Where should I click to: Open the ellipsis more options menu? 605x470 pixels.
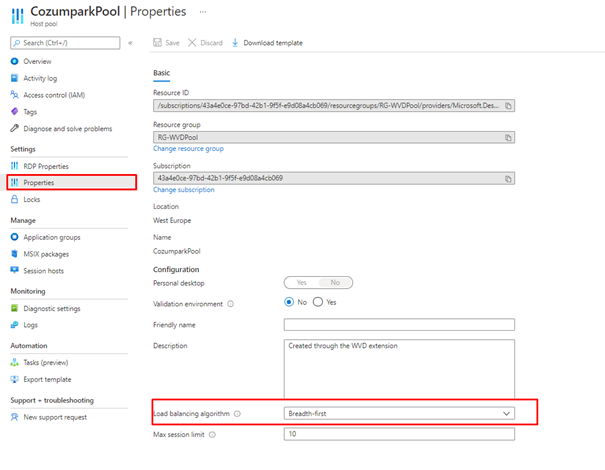[203, 12]
